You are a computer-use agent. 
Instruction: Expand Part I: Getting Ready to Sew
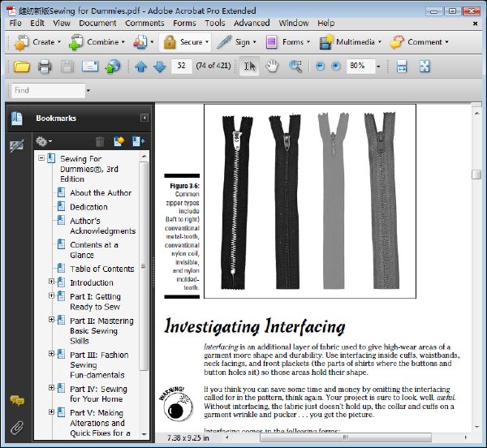pyautogui.click(x=51, y=295)
